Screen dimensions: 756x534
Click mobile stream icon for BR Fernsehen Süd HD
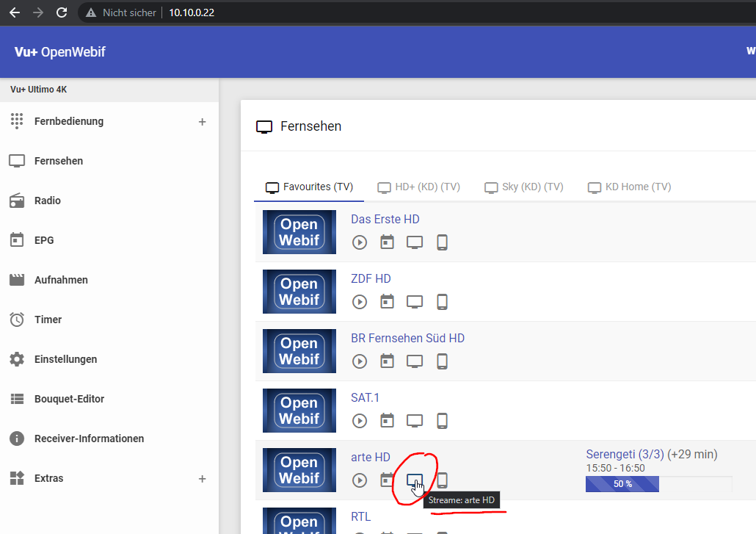[x=442, y=361]
